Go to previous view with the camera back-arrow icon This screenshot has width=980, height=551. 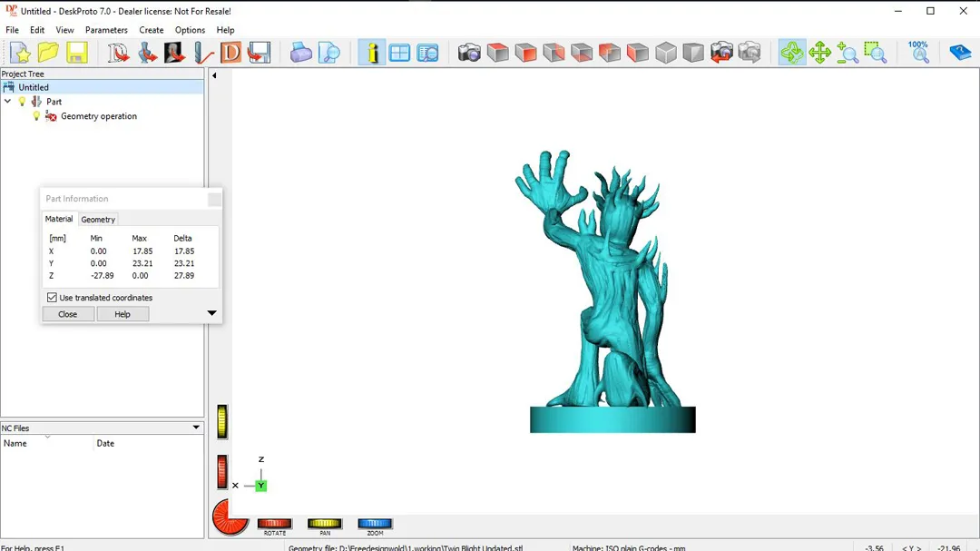point(721,53)
